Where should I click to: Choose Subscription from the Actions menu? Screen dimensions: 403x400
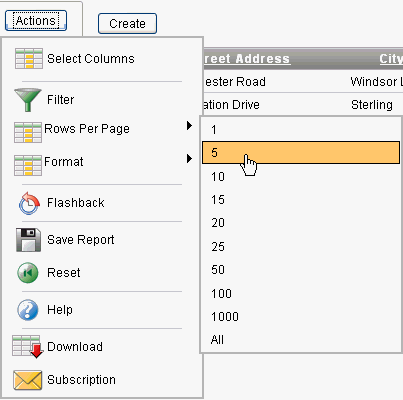[x=81, y=380]
